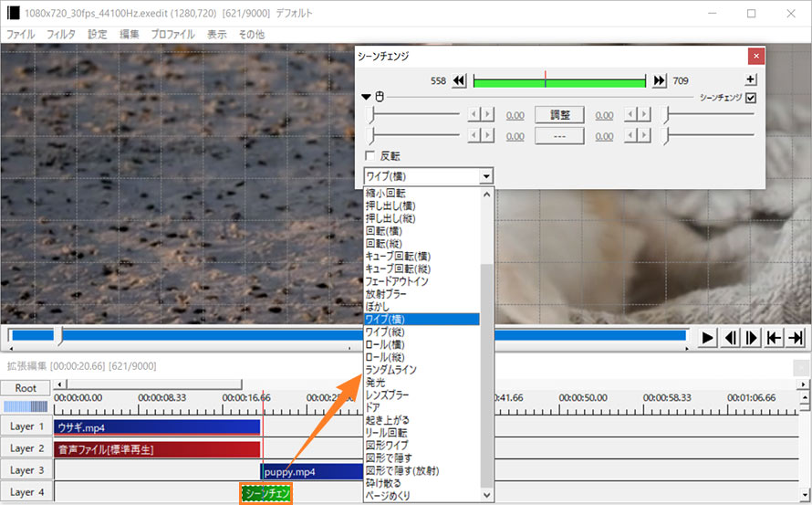Toggle the シーンチェンジ enable checkbox
The image size is (812, 505).
[750, 98]
